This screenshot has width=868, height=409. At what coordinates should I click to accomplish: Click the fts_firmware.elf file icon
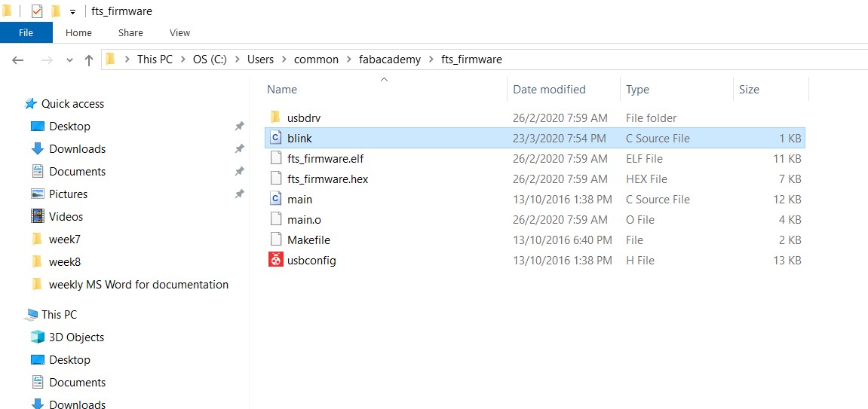(x=276, y=158)
